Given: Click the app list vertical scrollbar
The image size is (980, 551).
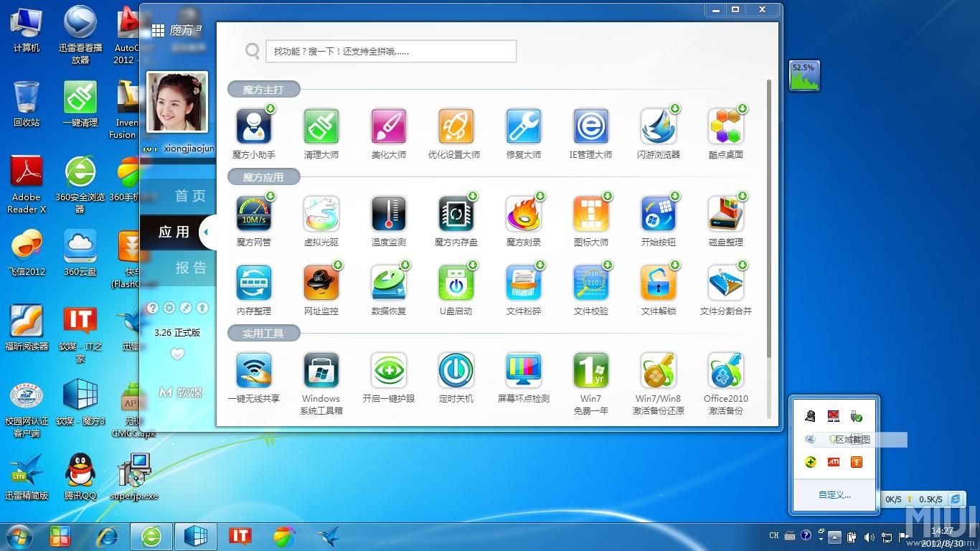Looking at the screenshot, I should pyautogui.click(x=770, y=219).
